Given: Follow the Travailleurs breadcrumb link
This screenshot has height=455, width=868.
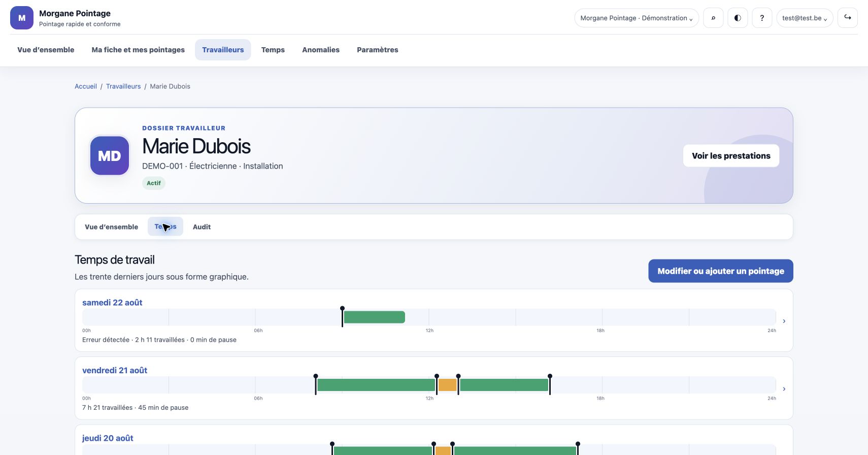Looking at the screenshot, I should 123,86.
